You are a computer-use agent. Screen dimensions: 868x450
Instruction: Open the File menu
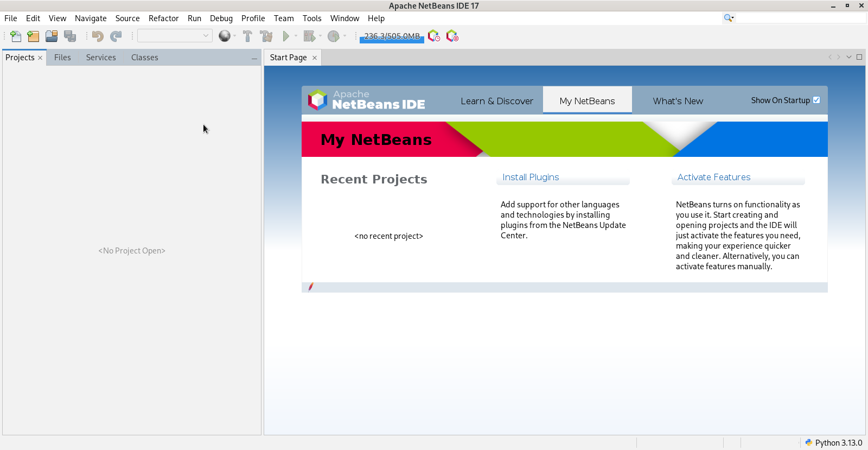11,18
